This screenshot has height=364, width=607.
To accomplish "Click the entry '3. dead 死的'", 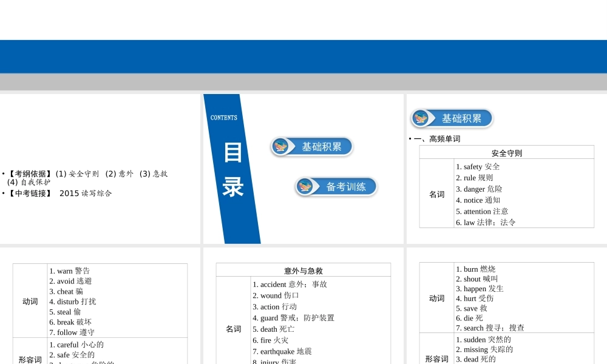I will coord(475,359).
